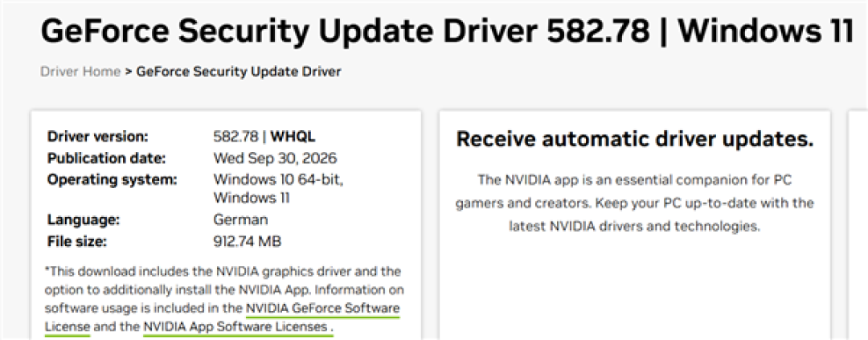Click the footnote about the NVIDIA graphics driver download

[x=224, y=299]
